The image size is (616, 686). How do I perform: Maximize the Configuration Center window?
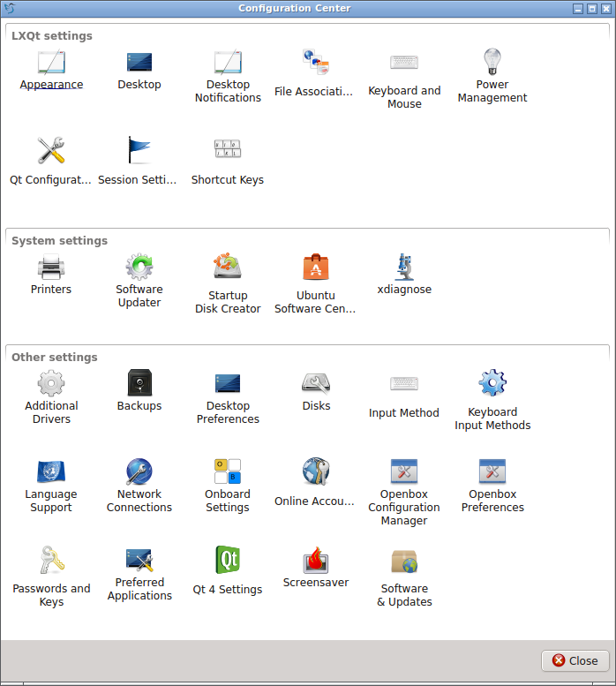[592, 8]
